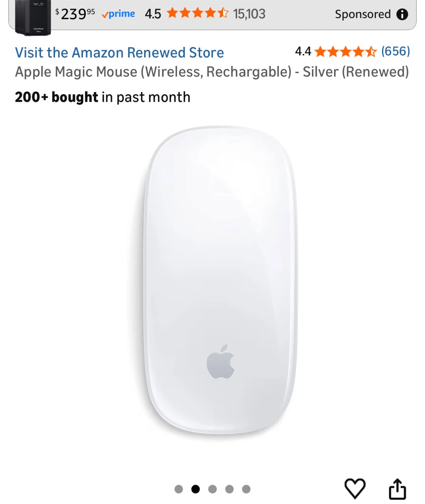Image resolution: width=425 pixels, height=504 pixels.
Task: Tap the Apple Magic Mouse product title
Action: point(212,72)
